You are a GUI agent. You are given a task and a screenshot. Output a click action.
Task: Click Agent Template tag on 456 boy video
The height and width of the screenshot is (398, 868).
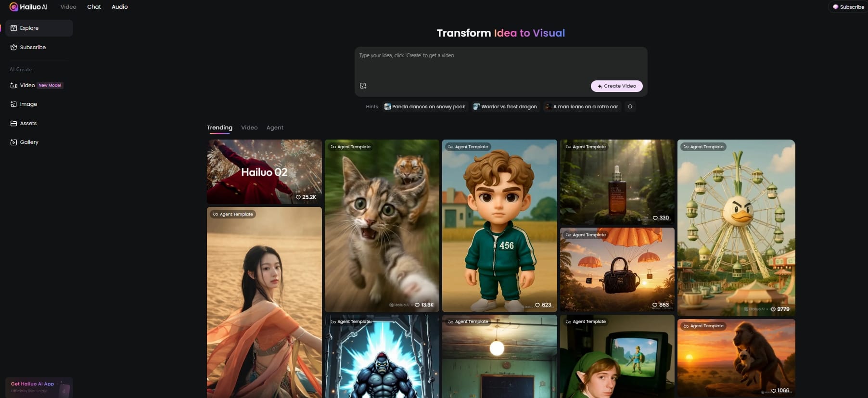[x=468, y=147]
